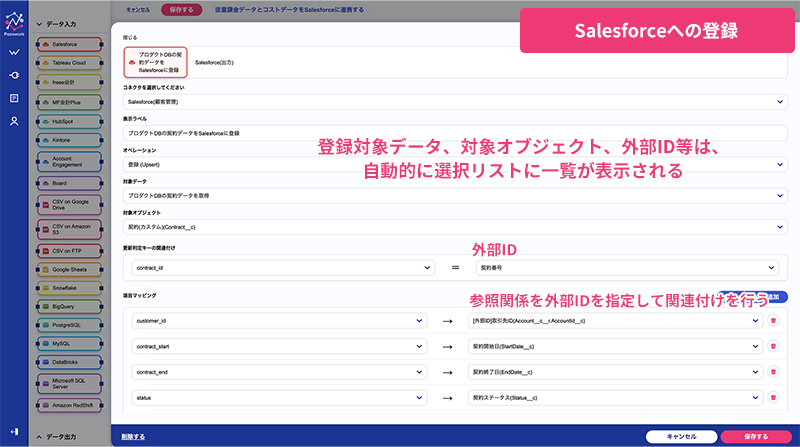The width and height of the screenshot is (800, 447).
Task: Select the Tableau Cloud node
Action: click(69, 63)
